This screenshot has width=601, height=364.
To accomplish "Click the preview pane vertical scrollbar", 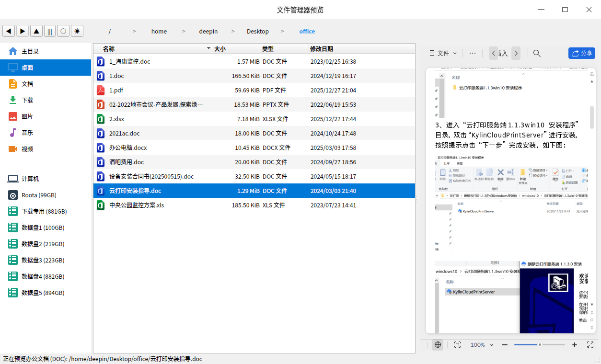I will [x=592, y=117].
